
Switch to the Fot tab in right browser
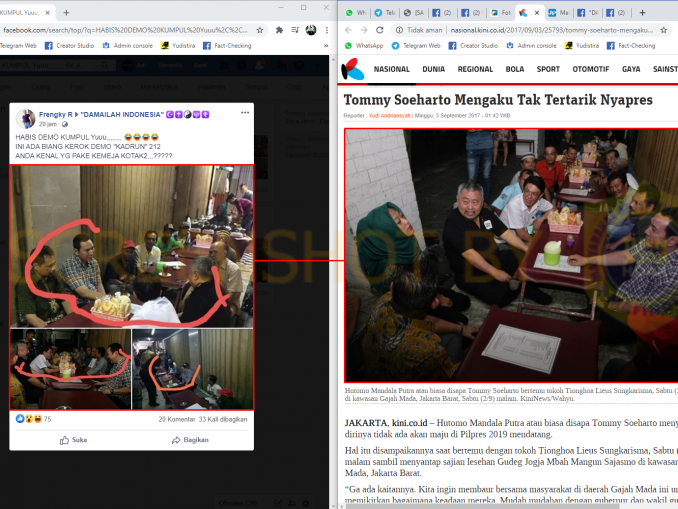point(501,13)
